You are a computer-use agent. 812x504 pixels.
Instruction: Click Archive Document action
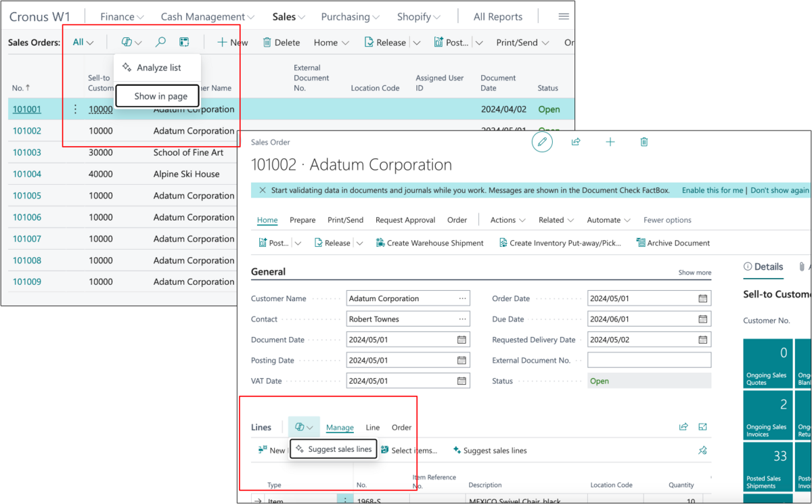coord(673,243)
